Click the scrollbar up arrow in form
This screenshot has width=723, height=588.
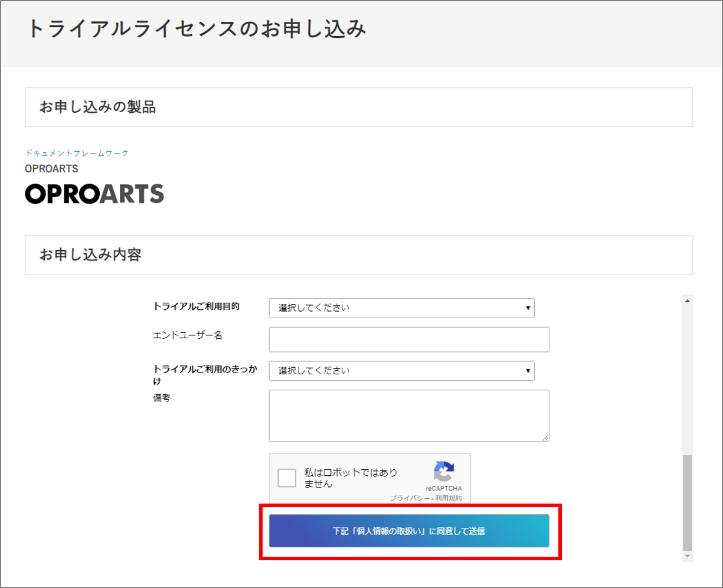pyautogui.click(x=686, y=300)
